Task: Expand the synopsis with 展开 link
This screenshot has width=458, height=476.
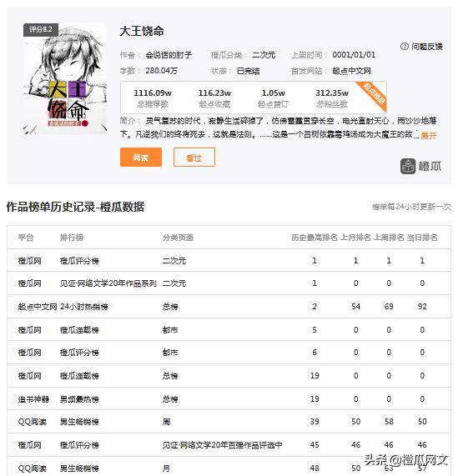Action: coord(429,135)
